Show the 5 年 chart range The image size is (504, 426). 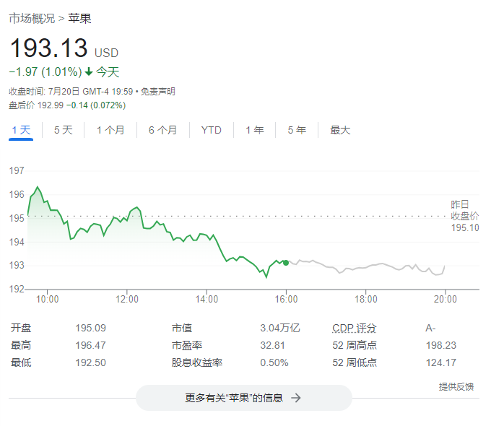pos(297,130)
